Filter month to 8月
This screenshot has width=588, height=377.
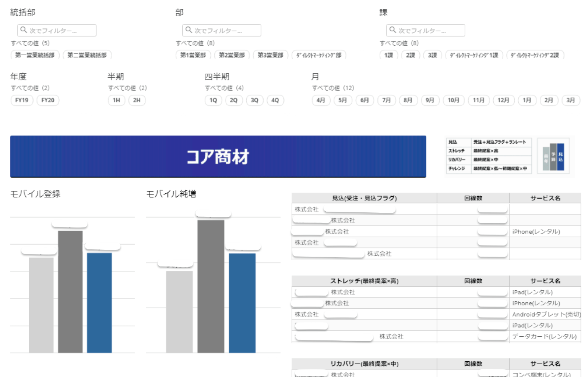pyautogui.click(x=408, y=100)
